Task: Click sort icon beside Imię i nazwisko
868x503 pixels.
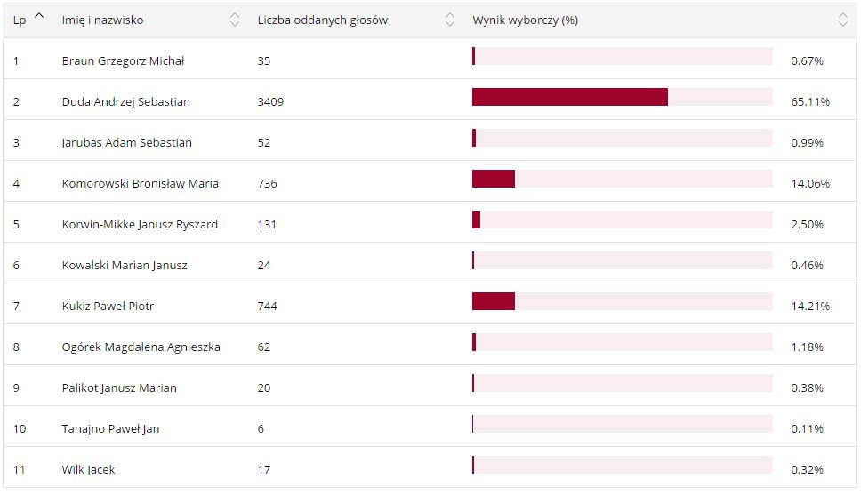Action: pos(235,20)
